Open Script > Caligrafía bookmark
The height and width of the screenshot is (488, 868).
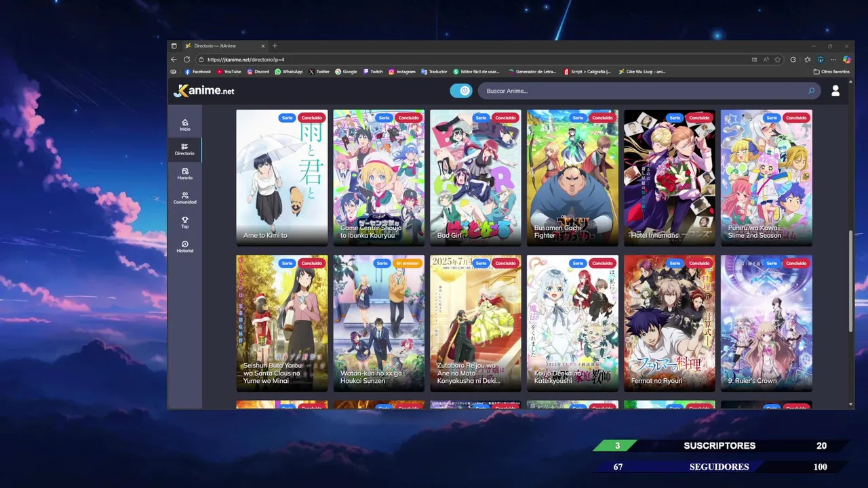[x=587, y=72]
